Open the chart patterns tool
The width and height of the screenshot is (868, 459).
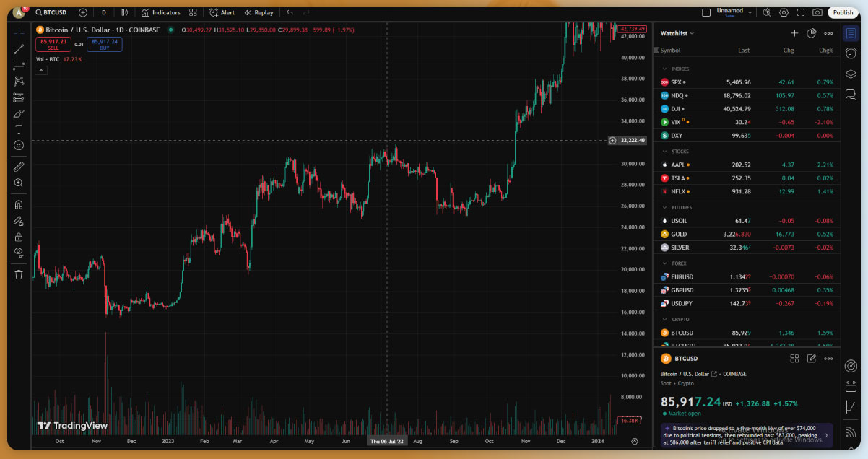click(x=19, y=81)
